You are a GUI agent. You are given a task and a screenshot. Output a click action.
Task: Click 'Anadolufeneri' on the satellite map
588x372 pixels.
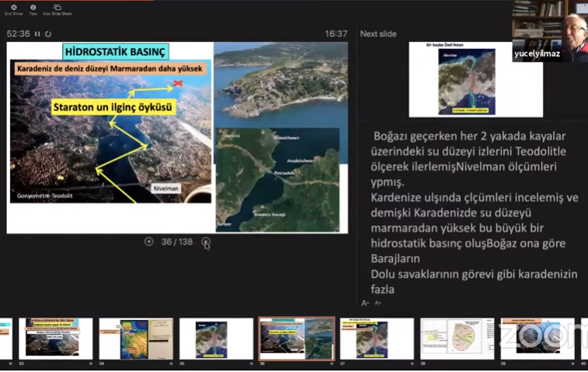[301, 160]
